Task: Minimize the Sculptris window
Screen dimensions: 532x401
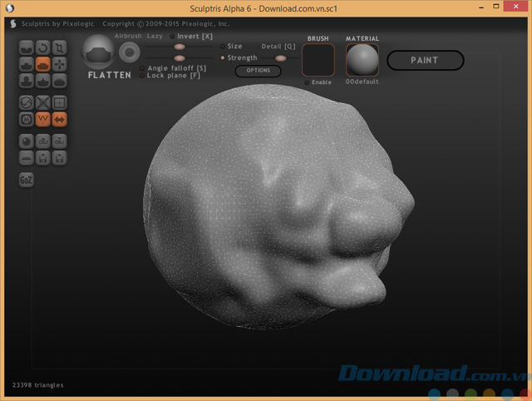Action: coord(481,7)
